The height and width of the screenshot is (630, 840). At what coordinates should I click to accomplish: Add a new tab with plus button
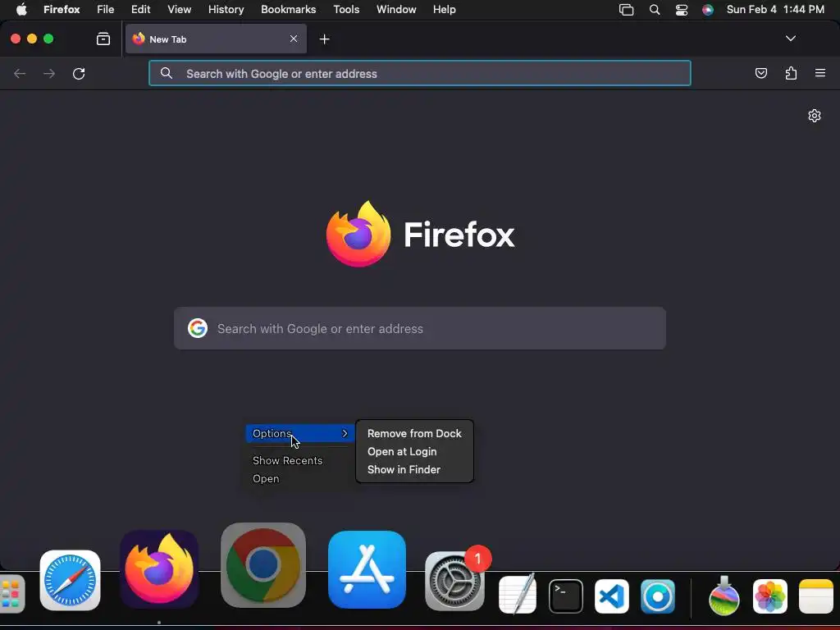click(324, 39)
